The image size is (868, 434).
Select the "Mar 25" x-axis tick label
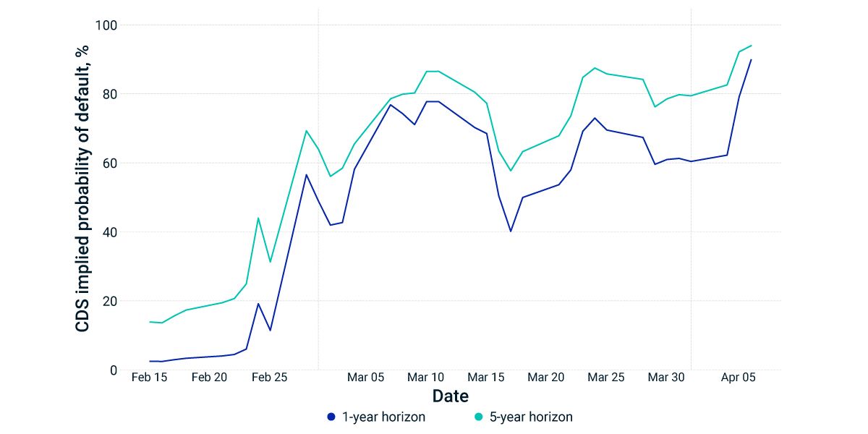[606, 378]
